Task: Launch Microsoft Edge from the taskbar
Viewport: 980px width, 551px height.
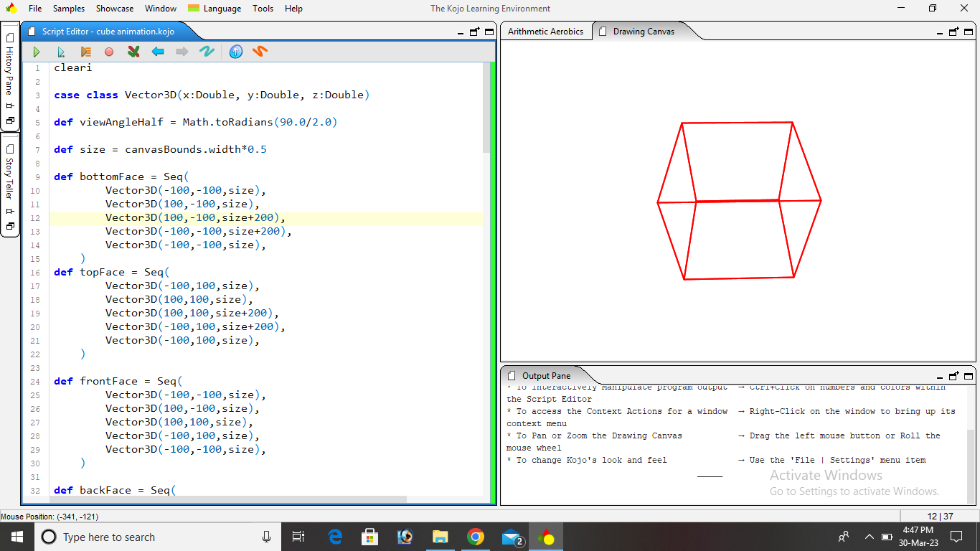Action: pos(335,537)
